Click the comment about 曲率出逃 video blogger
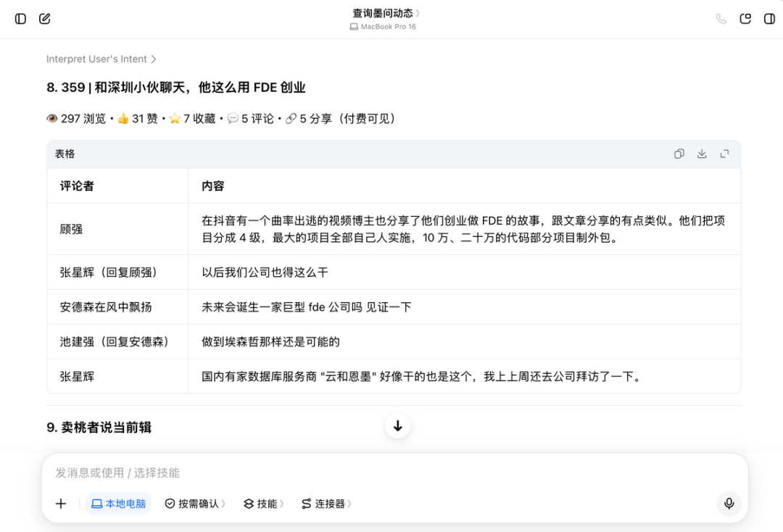Viewport: 783px width, 532px height. click(463, 229)
